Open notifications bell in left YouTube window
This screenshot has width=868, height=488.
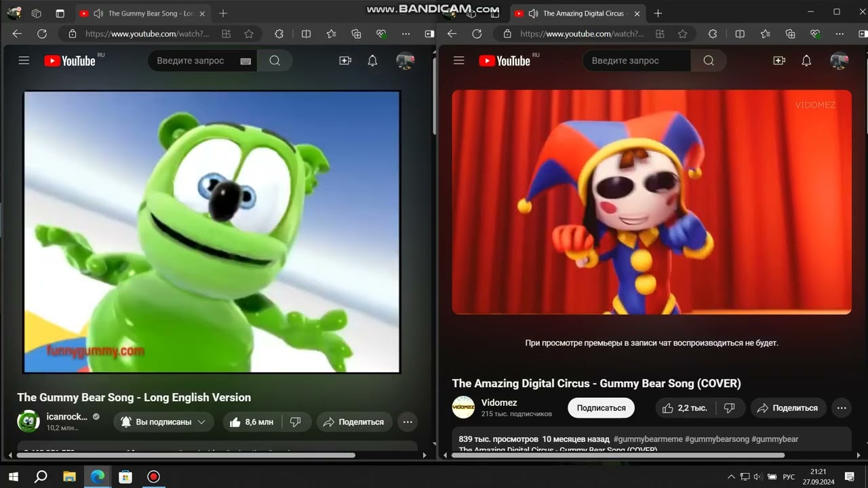click(372, 60)
